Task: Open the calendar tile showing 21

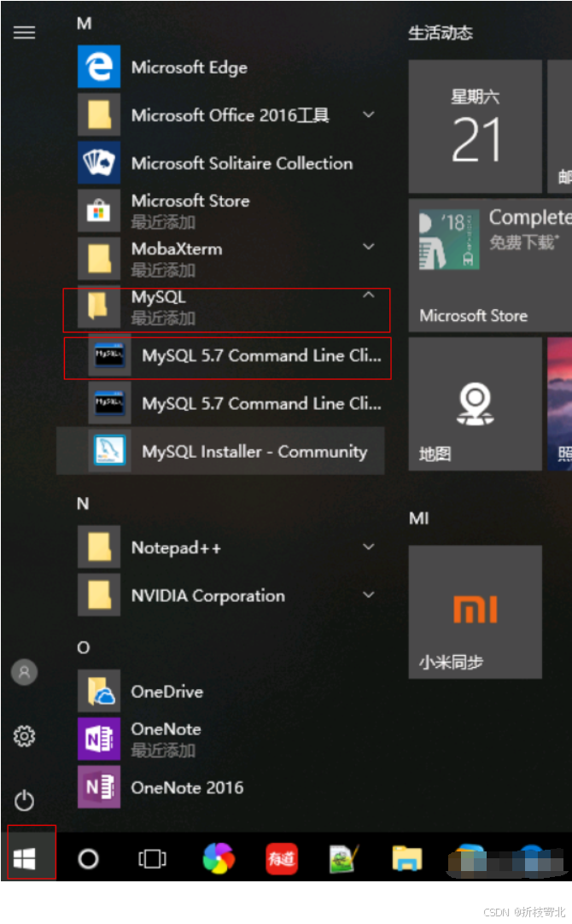Action: [x=475, y=126]
